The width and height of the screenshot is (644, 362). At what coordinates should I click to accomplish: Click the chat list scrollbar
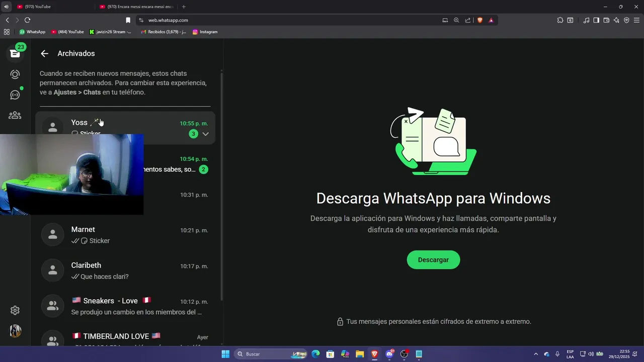(222, 186)
